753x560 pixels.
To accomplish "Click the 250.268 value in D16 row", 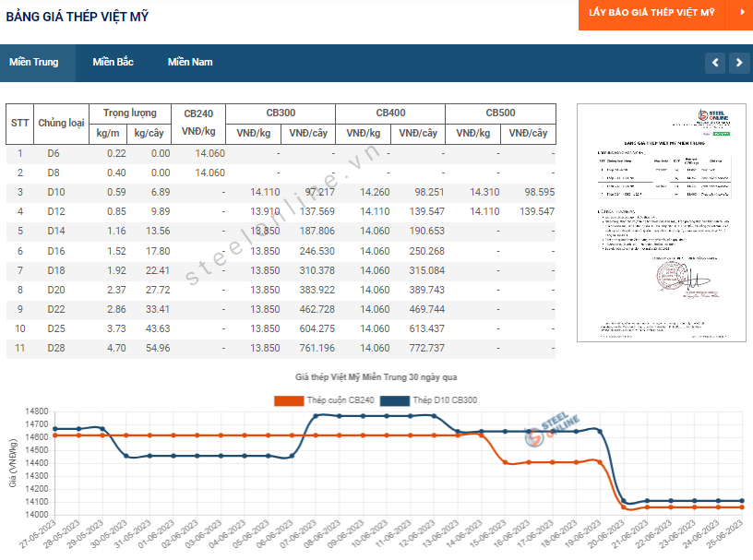I will click(x=427, y=251).
